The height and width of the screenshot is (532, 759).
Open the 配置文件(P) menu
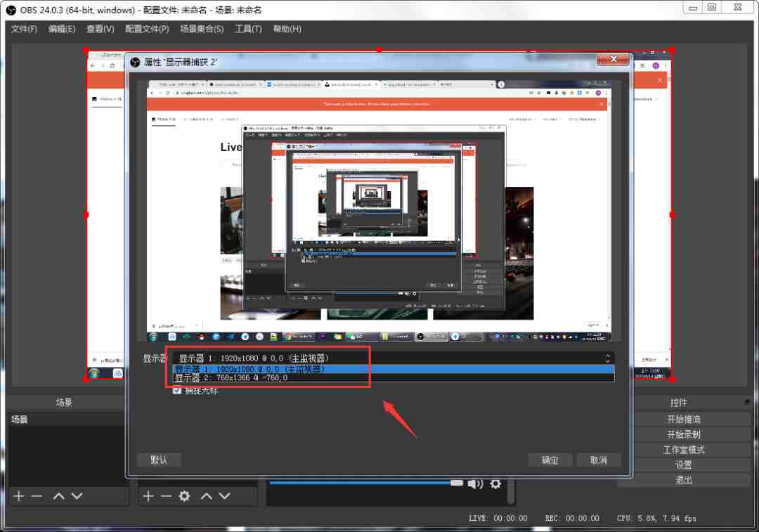(147, 29)
